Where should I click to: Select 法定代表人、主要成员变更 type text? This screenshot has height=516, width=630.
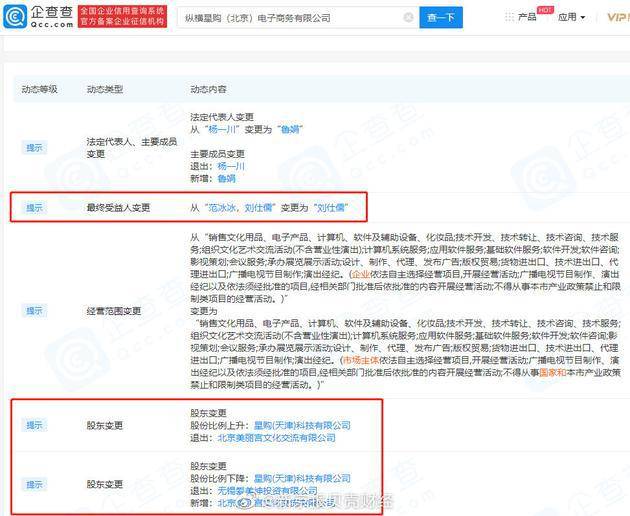click(x=132, y=147)
